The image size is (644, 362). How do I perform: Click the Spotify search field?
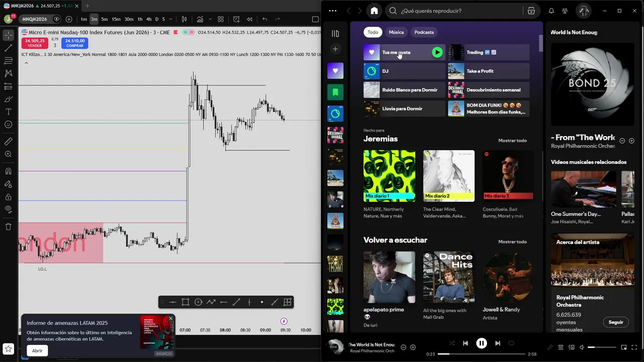(x=455, y=11)
